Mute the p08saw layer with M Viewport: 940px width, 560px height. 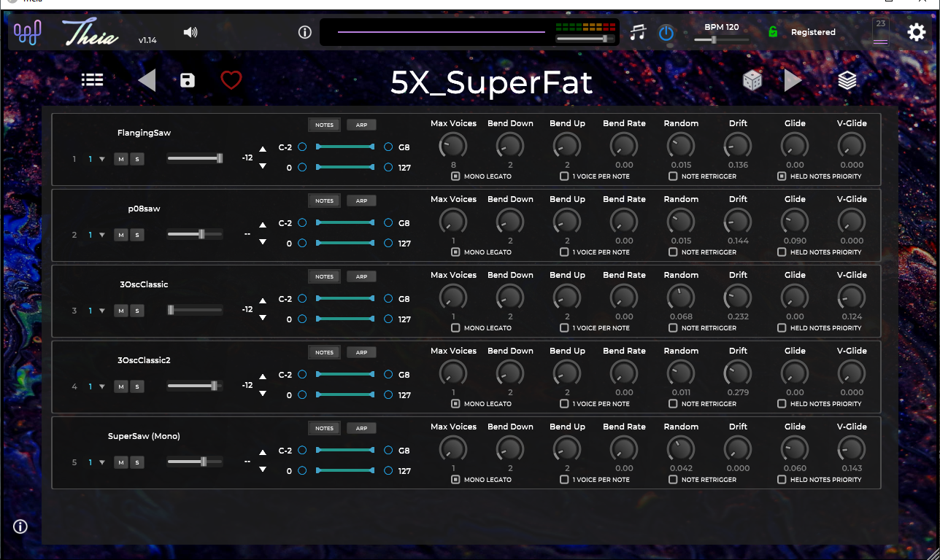(121, 235)
